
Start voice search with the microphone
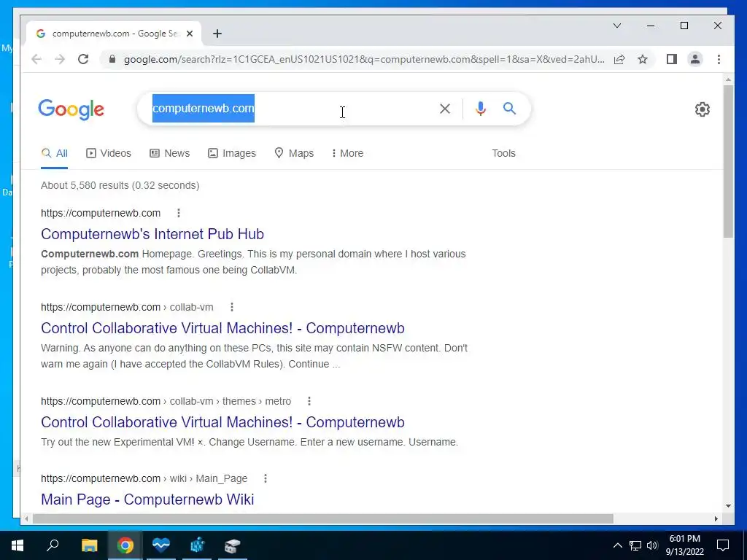pyautogui.click(x=481, y=109)
